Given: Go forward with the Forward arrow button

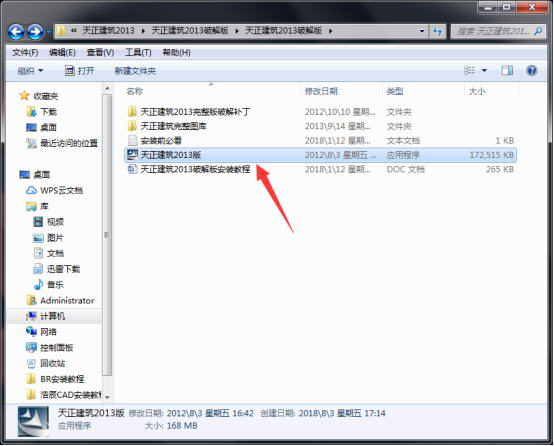Looking at the screenshot, I should pyautogui.click(x=35, y=32).
